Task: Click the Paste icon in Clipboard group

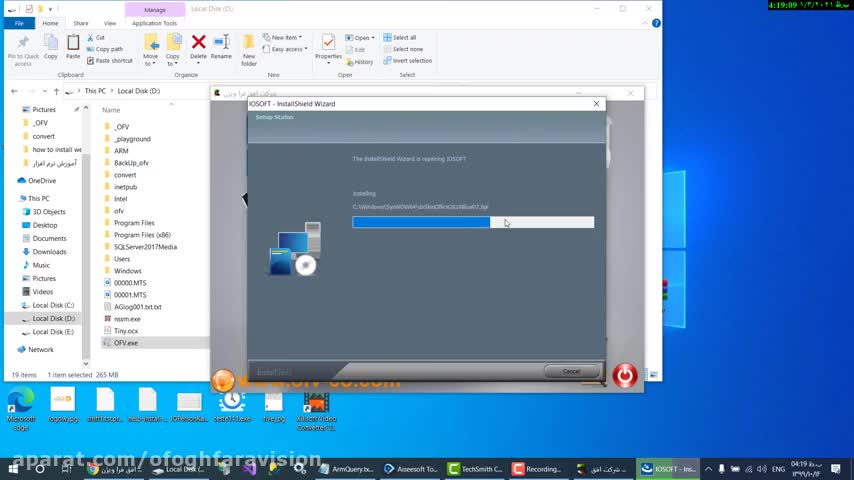Action: tap(73, 46)
